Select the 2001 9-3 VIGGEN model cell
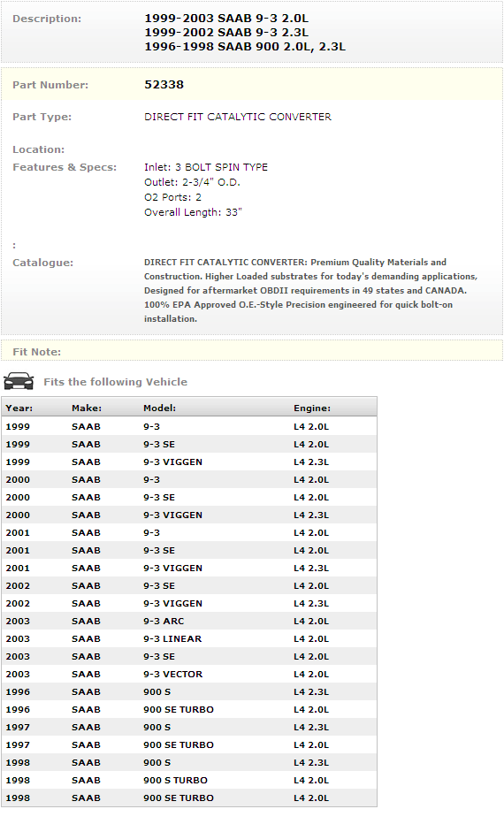 tap(173, 569)
